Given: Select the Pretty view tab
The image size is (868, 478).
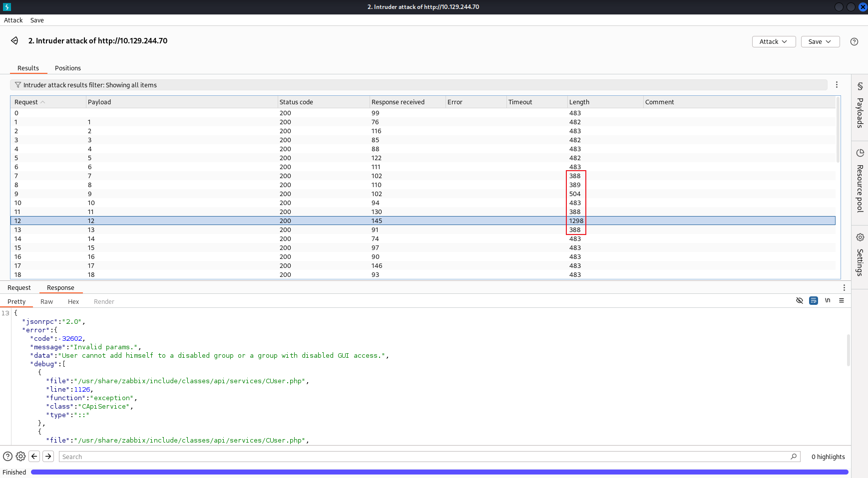Looking at the screenshot, I should 16,302.
